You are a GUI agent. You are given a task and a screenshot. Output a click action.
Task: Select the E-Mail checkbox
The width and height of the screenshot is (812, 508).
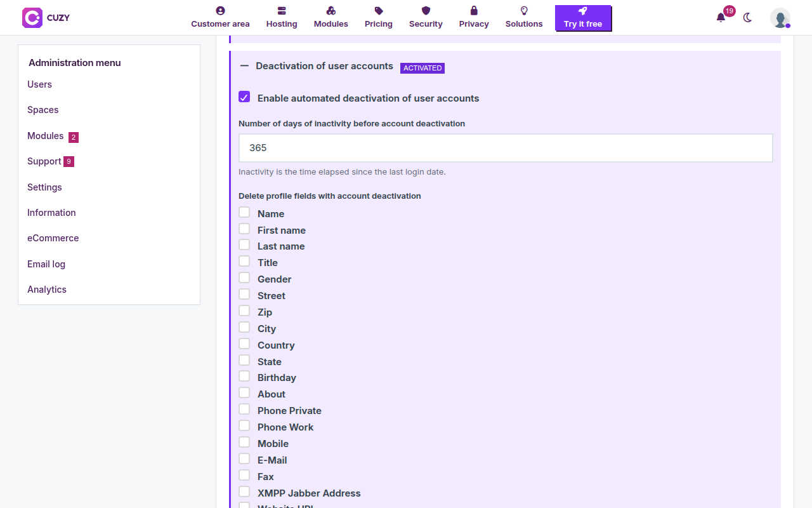tap(244, 458)
